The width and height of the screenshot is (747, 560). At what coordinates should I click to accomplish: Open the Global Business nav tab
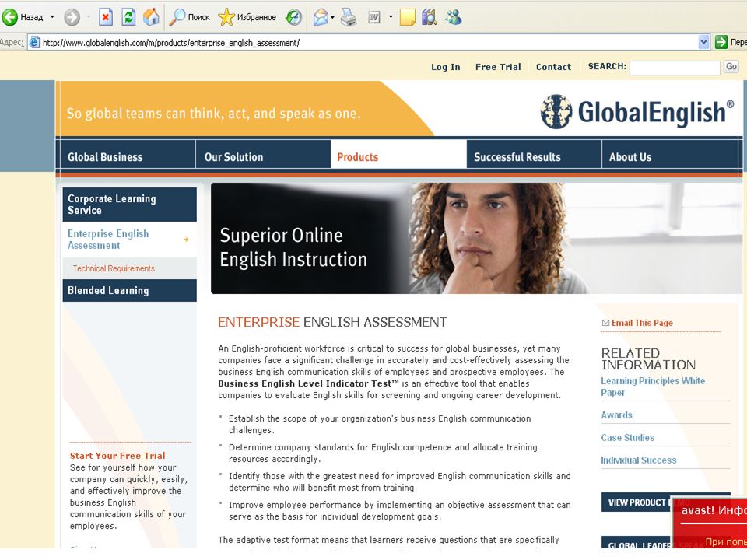click(x=126, y=155)
